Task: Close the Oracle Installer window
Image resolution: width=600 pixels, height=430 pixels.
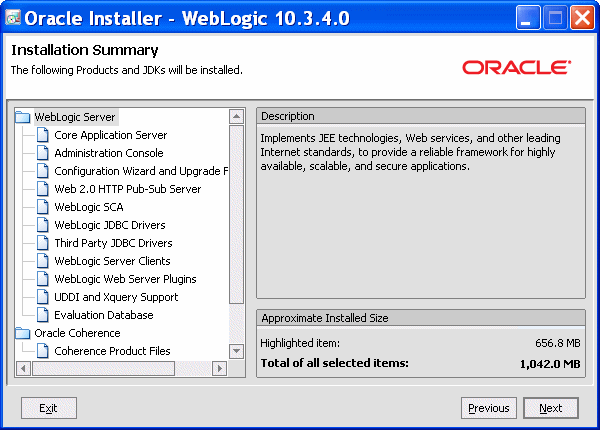Action: click(582, 18)
